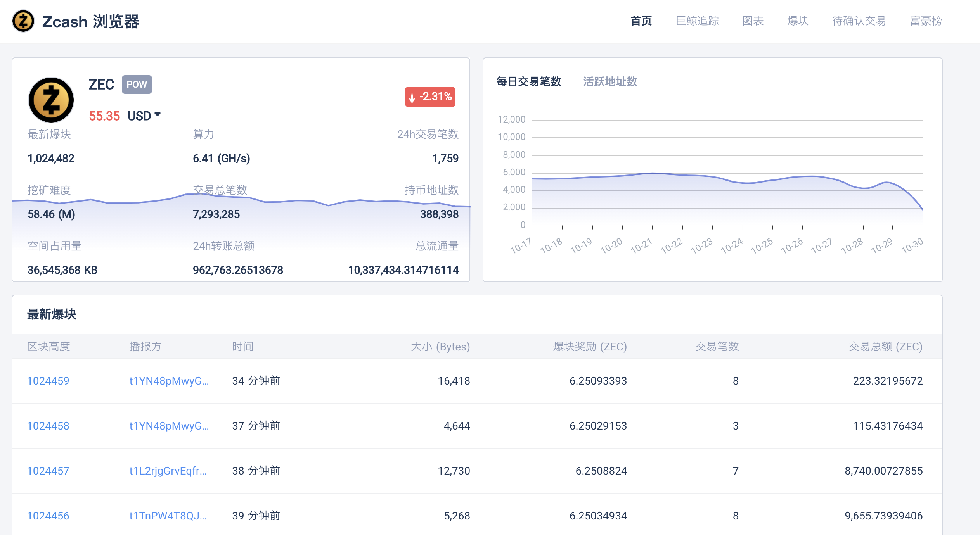The width and height of the screenshot is (980, 535).
Task: Open the 巨鲸追踪 nav item
Action: click(x=697, y=21)
